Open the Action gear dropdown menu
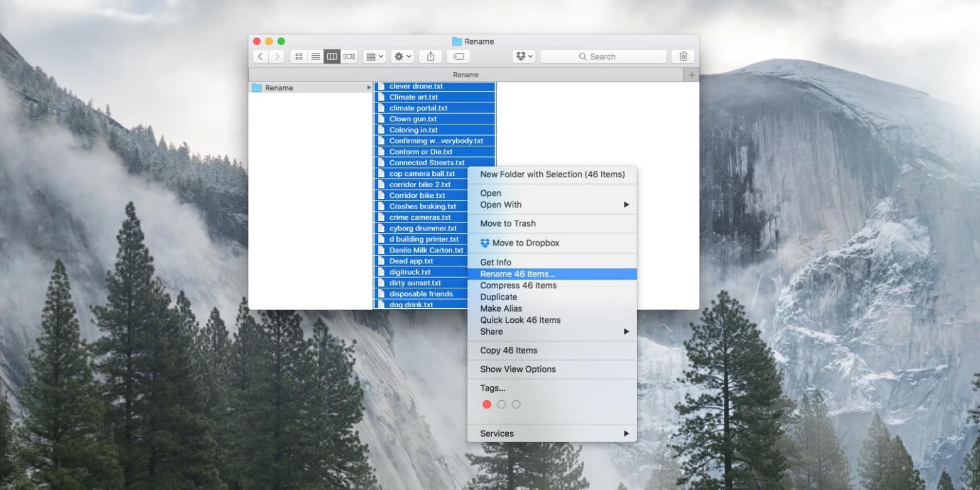 tap(402, 57)
